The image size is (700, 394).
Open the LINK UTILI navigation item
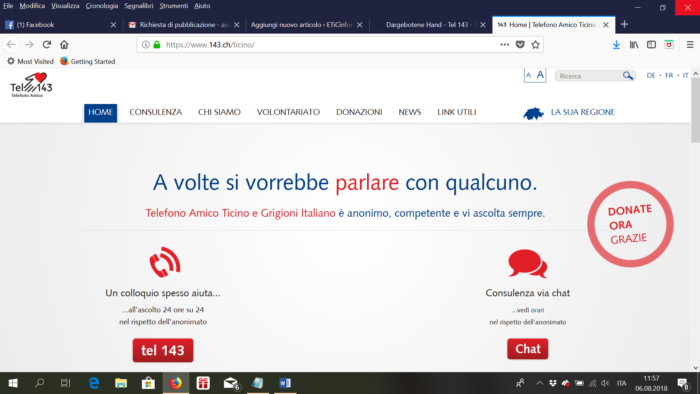456,112
